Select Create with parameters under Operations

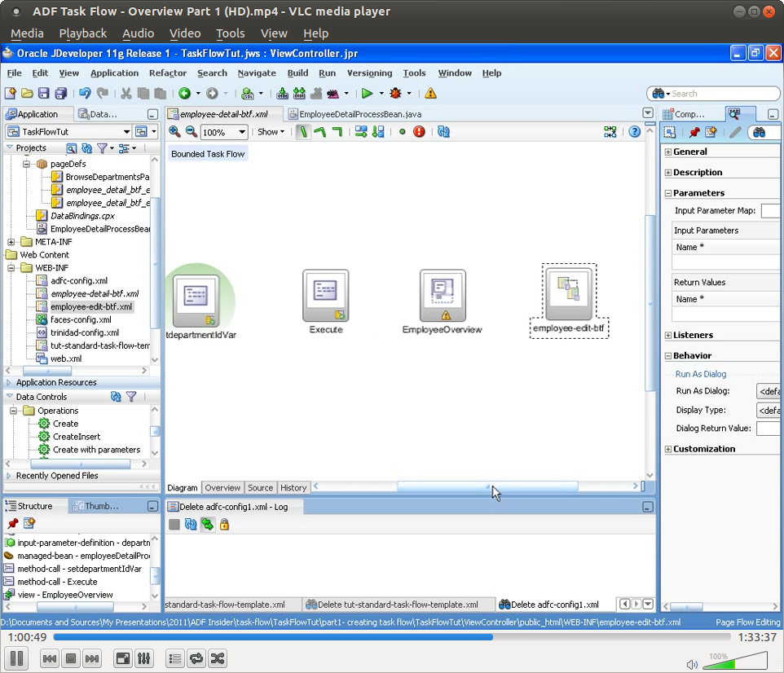(x=96, y=450)
